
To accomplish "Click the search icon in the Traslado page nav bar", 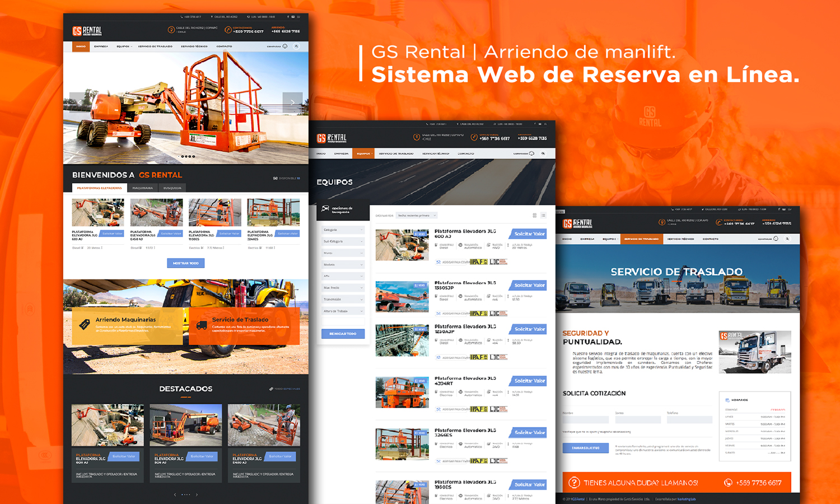I will pyautogui.click(x=787, y=239).
